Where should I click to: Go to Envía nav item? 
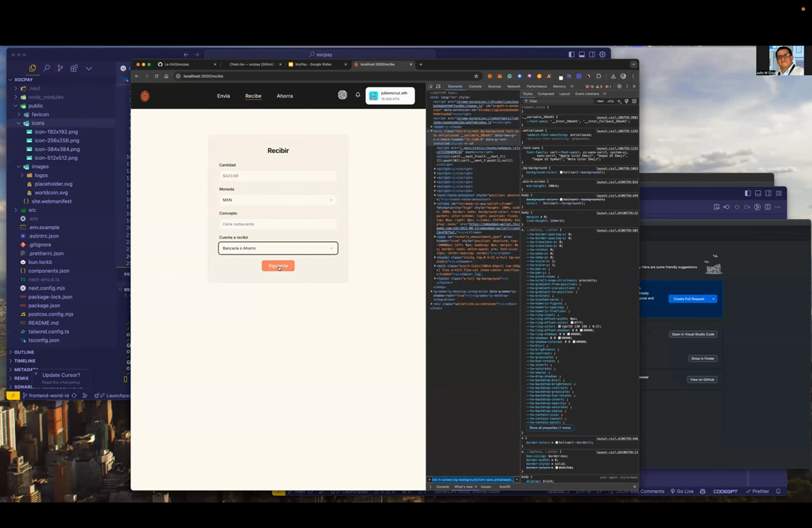(223, 96)
